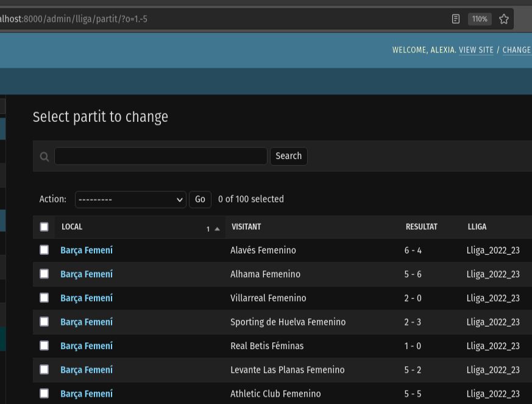Click Lliga_2022_23 in Villarreal Femenino row
This screenshot has height=404, width=532.
[x=493, y=298]
